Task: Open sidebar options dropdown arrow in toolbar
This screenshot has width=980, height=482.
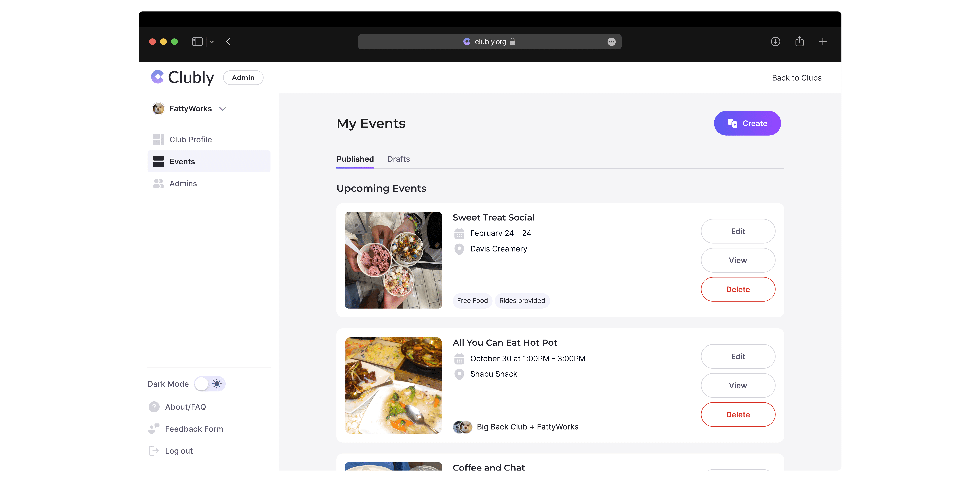Action: [x=212, y=42]
